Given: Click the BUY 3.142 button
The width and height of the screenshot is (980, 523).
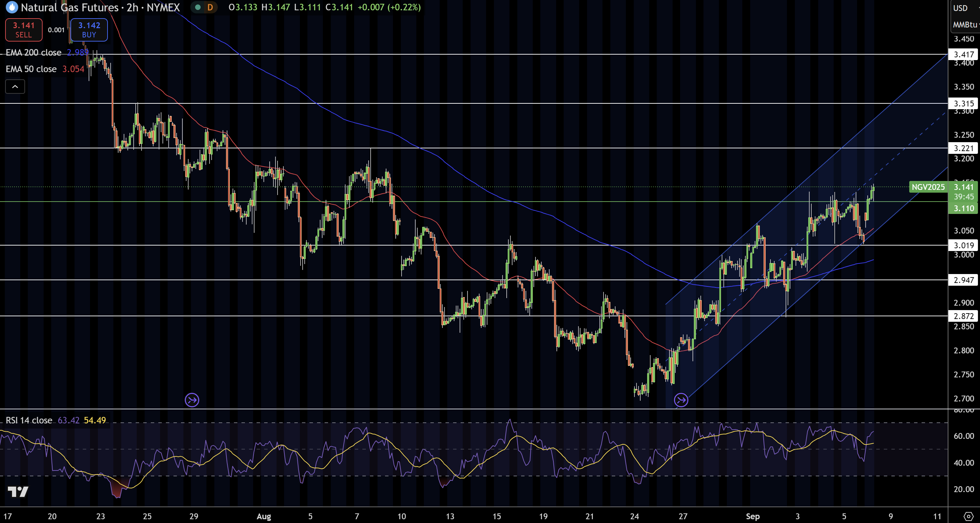Looking at the screenshot, I should coord(89,30).
